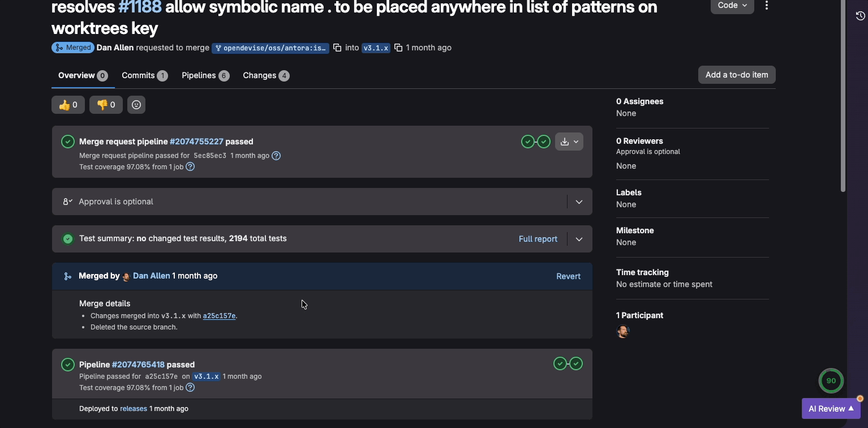Viewport: 868px width, 428px height.
Task: Open the merge request options kebab menu
Action: pos(767,5)
